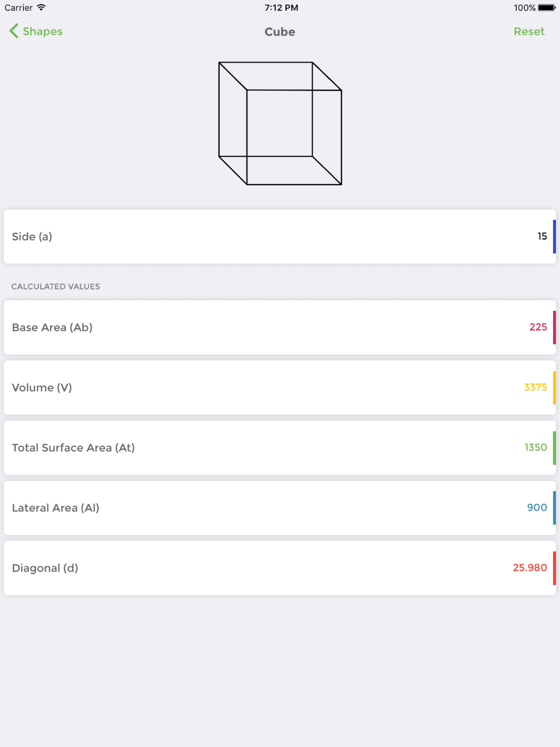Select the Volume (V) row
This screenshot has height=747, width=560.
tap(280, 387)
